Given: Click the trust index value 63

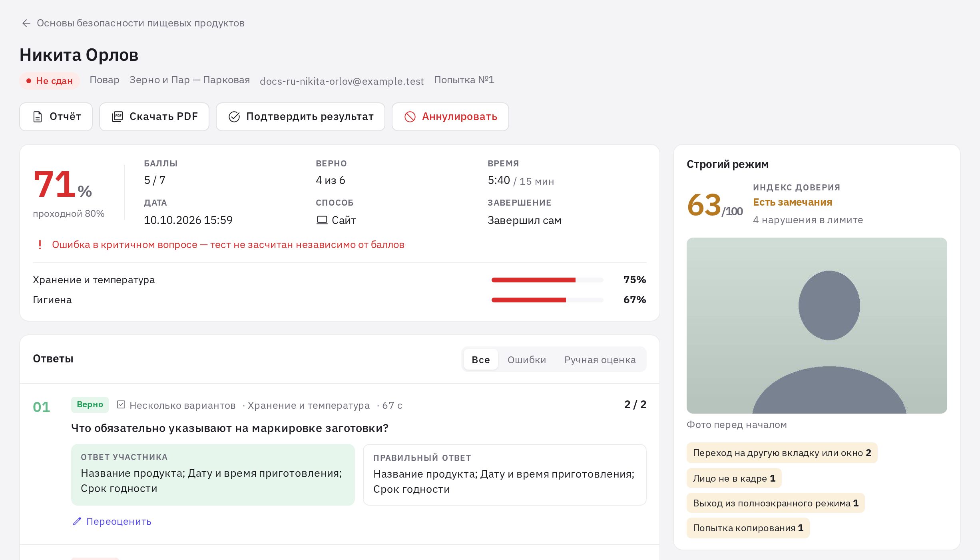Looking at the screenshot, I should 704,205.
